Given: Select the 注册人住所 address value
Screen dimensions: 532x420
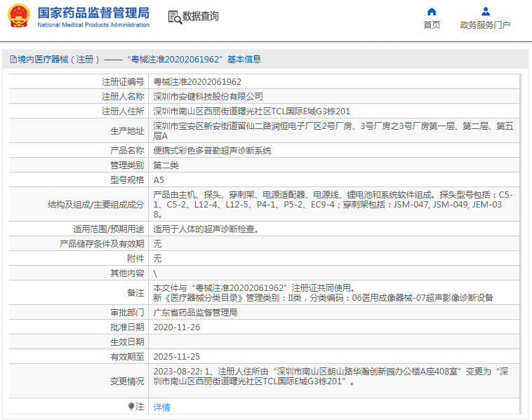Looking at the screenshot, I should pos(251,111).
